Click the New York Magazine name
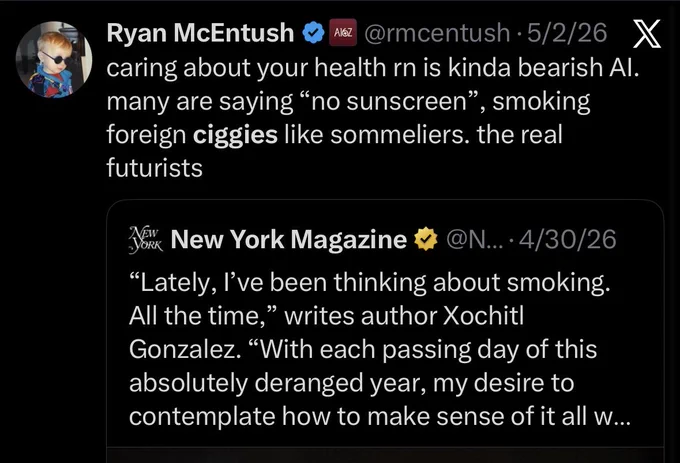The width and height of the screenshot is (680, 463). [289, 239]
